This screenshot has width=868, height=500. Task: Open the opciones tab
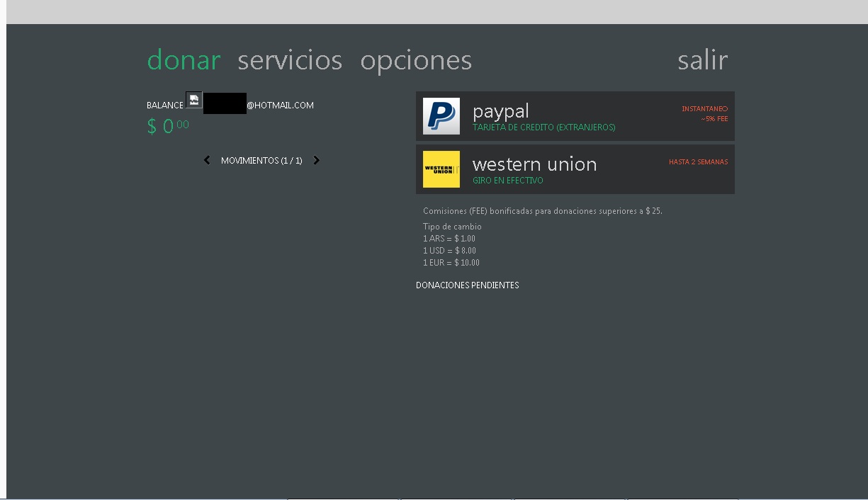[x=416, y=62]
